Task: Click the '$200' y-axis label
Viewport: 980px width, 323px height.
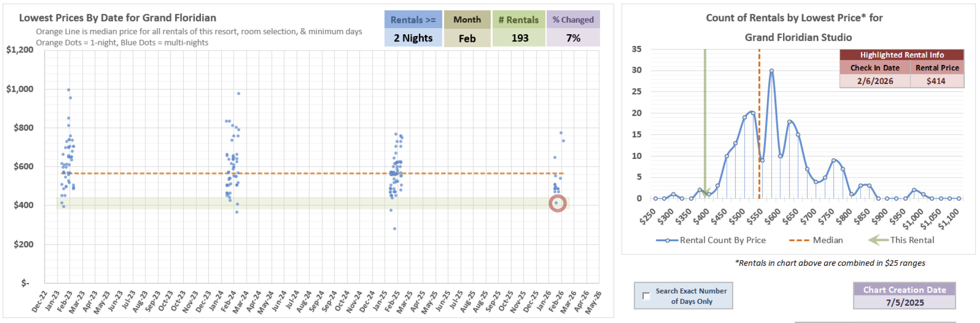Action: point(23,244)
